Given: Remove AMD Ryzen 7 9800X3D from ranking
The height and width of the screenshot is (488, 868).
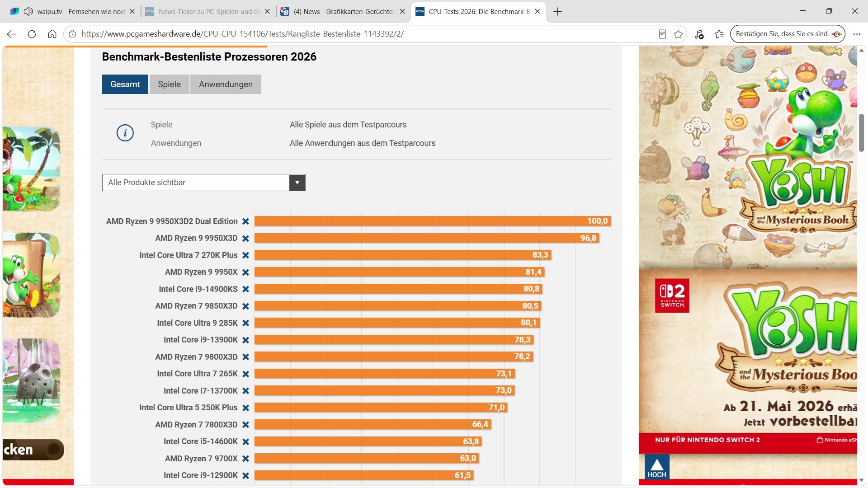Looking at the screenshot, I should [x=245, y=357].
